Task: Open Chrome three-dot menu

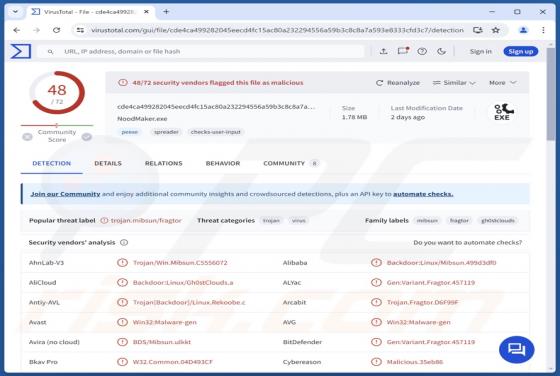Action: (543, 30)
